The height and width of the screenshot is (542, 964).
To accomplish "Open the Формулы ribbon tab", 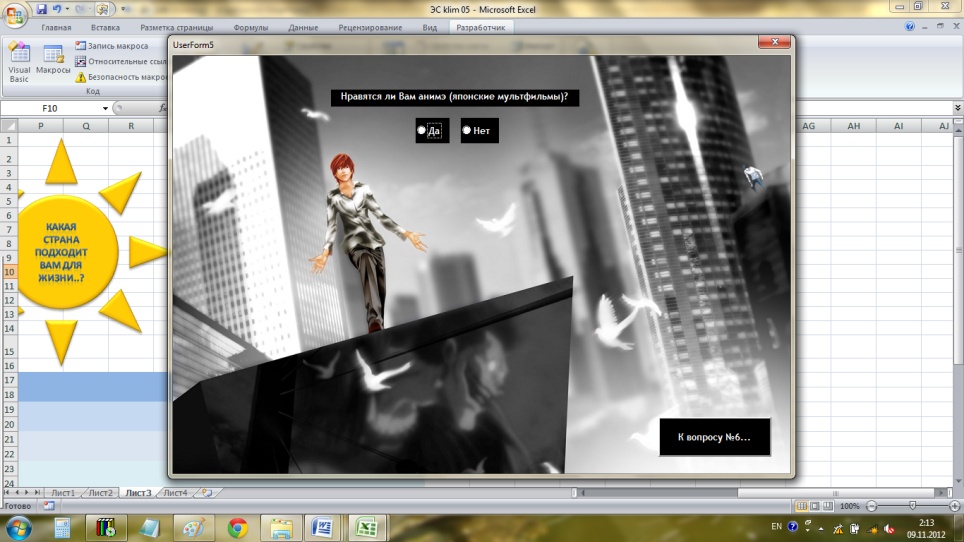I will [x=250, y=28].
